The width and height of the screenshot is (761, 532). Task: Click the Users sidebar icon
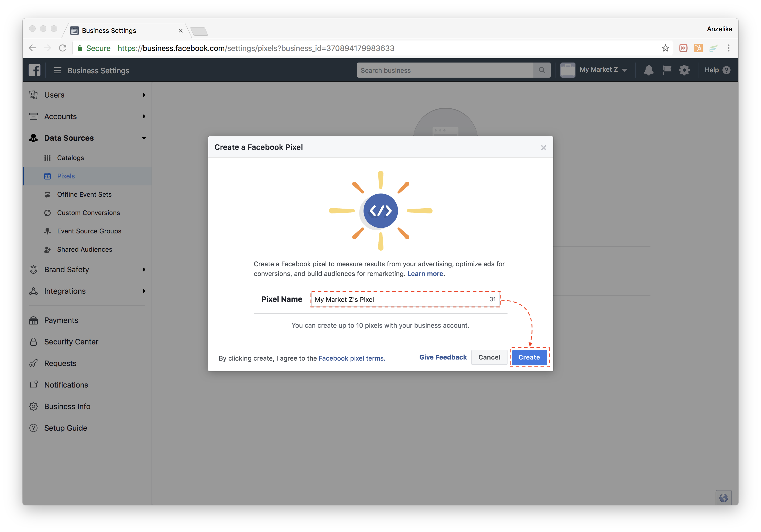point(33,95)
